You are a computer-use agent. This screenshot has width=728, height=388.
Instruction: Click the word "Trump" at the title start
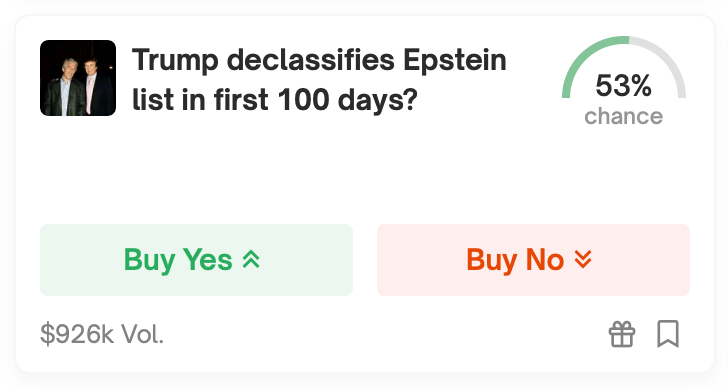click(175, 61)
